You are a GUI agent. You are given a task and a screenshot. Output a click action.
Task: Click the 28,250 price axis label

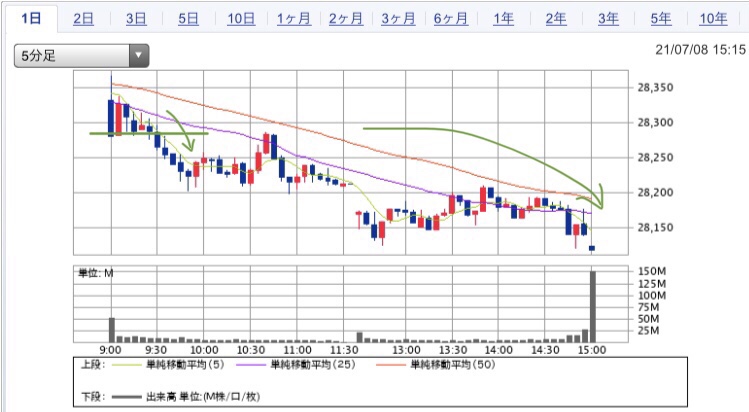point(655,158)
